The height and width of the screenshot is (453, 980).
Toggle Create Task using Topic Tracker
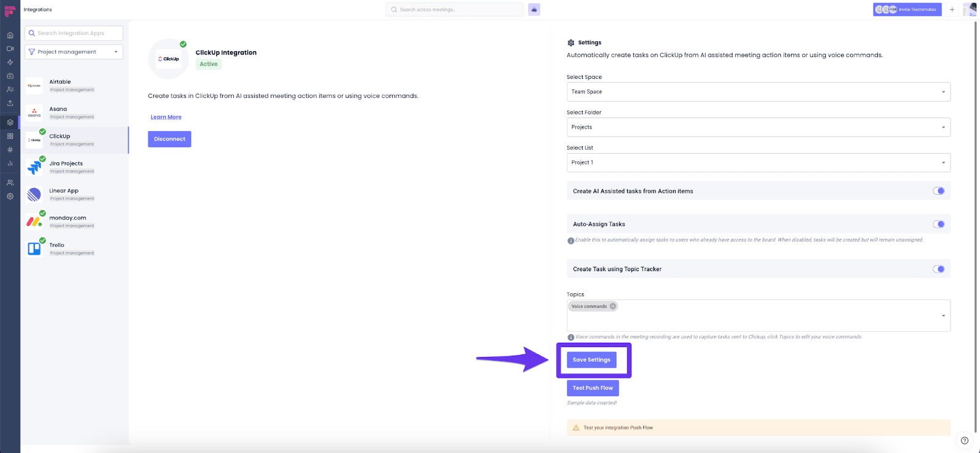click(x=938, y=269)
